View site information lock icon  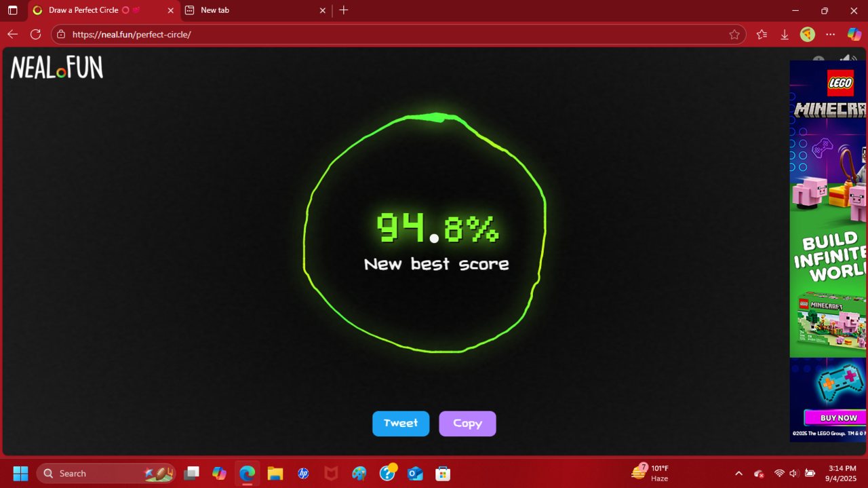(61, 34)
